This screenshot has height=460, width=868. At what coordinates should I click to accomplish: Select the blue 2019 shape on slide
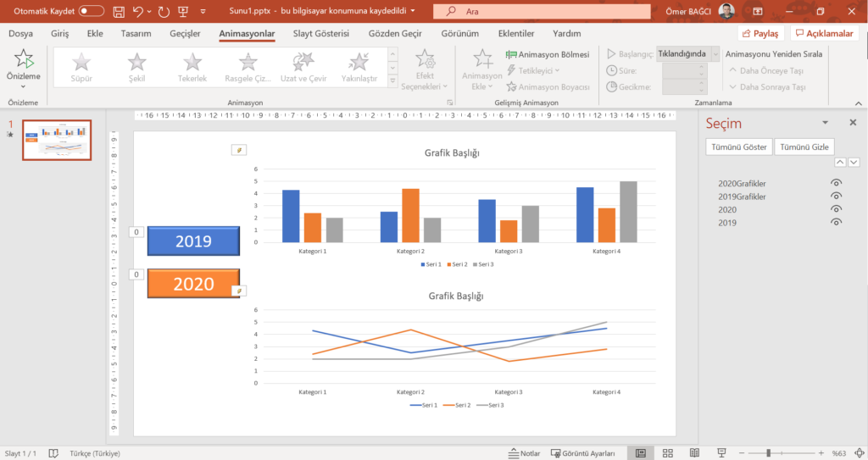(194, 241)
